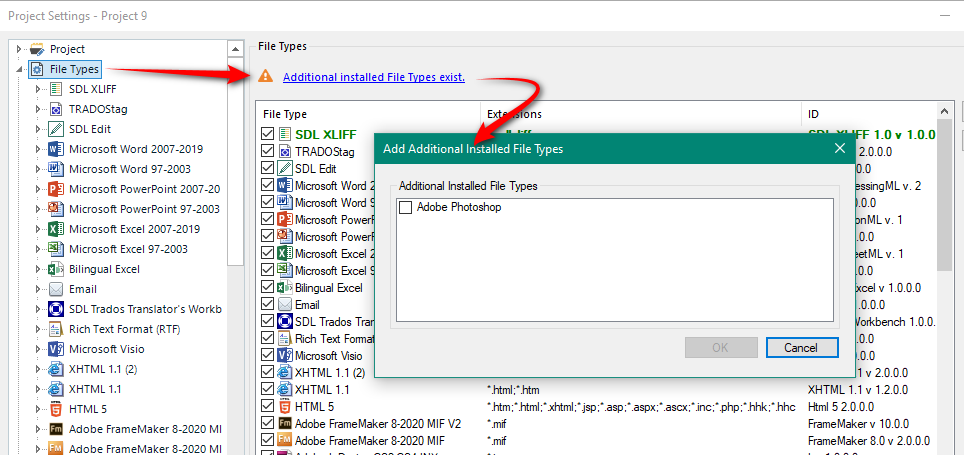Select Email in the settings tree
The height and width of the screenshot is (455, 964).
pyautogui.click(x=82, y=289)
